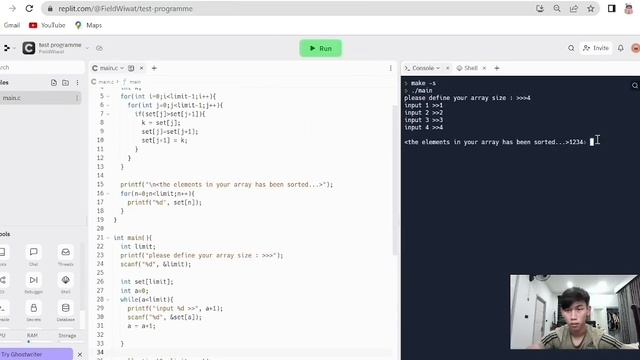Collapse the for loop at line 5
This screenshot has width=640, height=360.
(x=108, y=96)
